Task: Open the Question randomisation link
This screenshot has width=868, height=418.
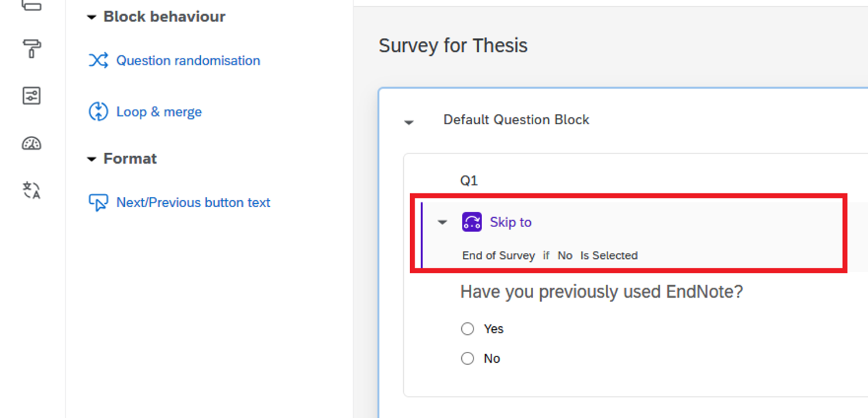Action: pyautogui.click(x=188, y=60)
